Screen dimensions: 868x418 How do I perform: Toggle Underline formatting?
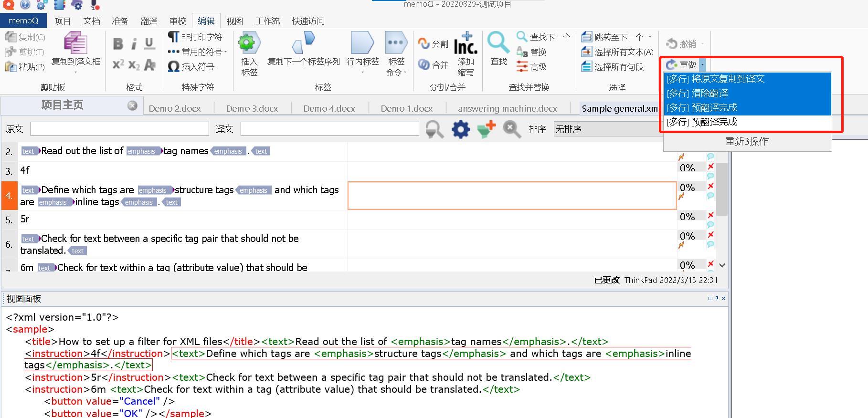[x=149, y=44]
